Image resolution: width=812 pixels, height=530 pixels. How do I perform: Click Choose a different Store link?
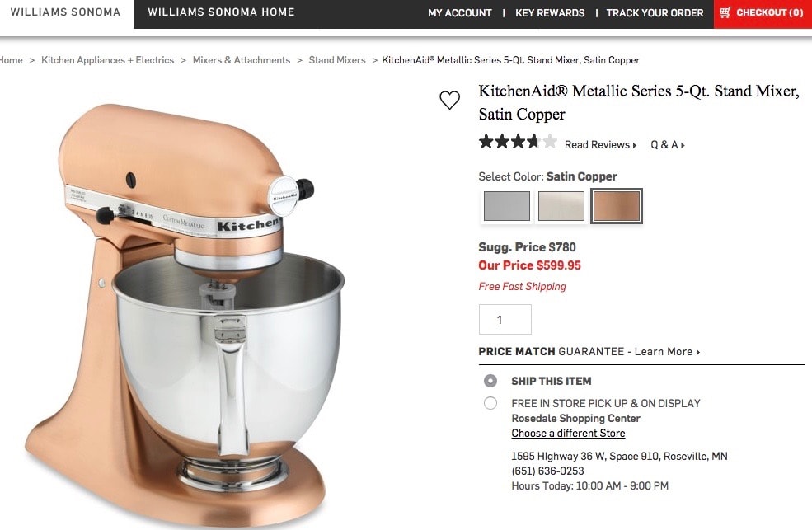click(568, 434)
